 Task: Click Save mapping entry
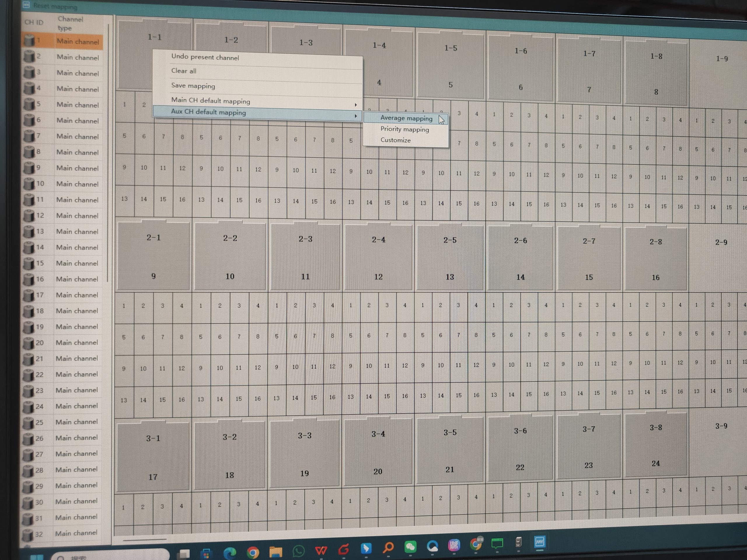(193, 86)
